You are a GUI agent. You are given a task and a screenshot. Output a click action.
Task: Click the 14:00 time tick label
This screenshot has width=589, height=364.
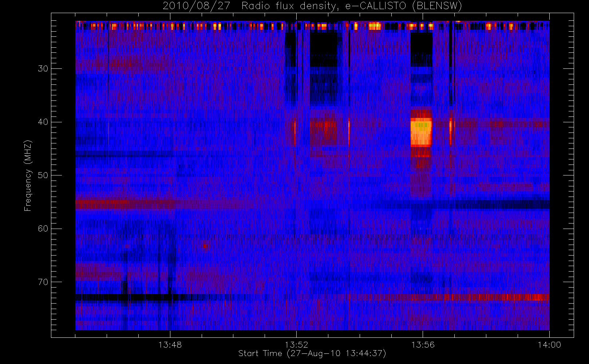(549, 345)
